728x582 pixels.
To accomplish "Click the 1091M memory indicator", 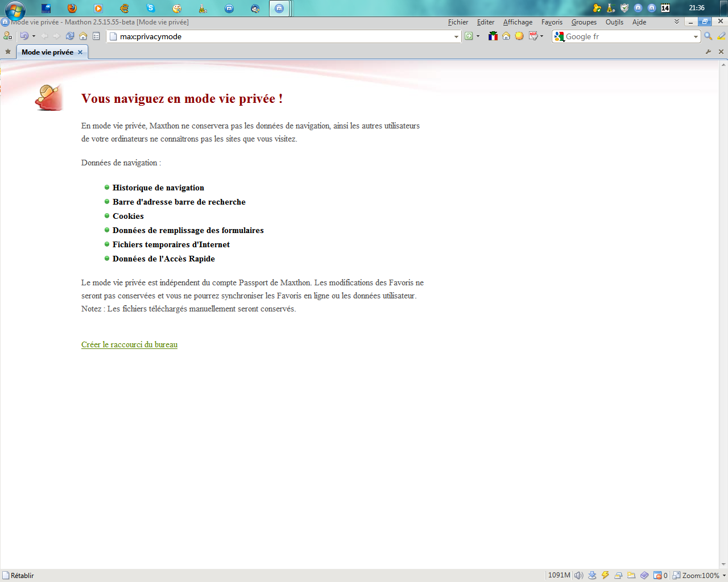I will click(559, 575).
